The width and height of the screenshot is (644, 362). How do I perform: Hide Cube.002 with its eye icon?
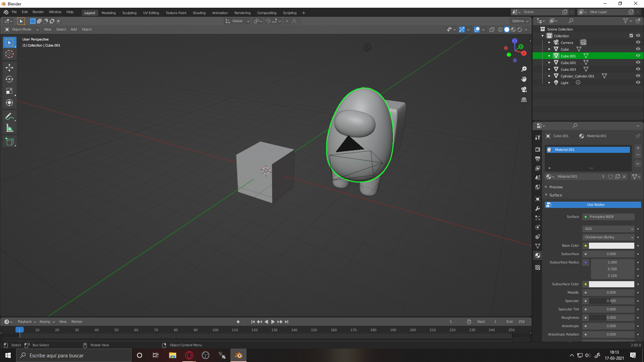pos(638,62)
